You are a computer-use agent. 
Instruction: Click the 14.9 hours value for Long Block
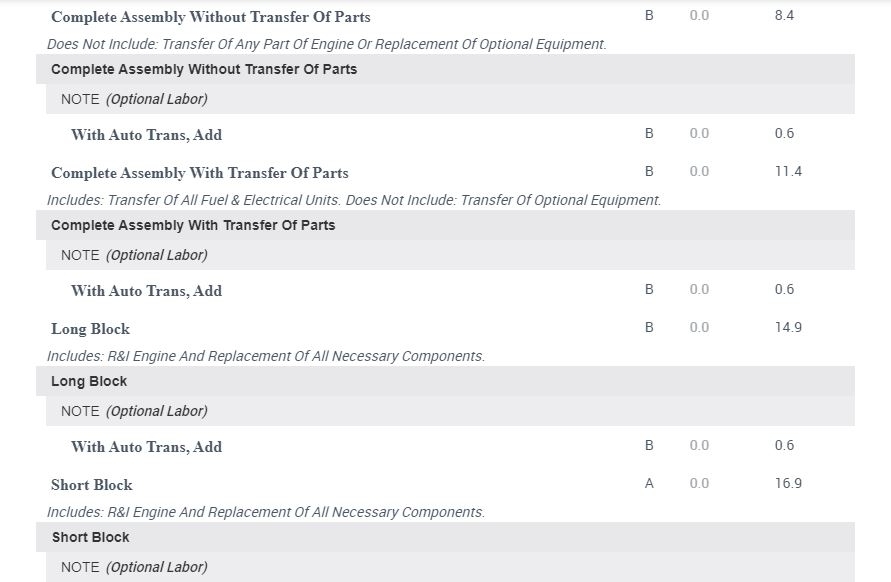coord(788,328)
